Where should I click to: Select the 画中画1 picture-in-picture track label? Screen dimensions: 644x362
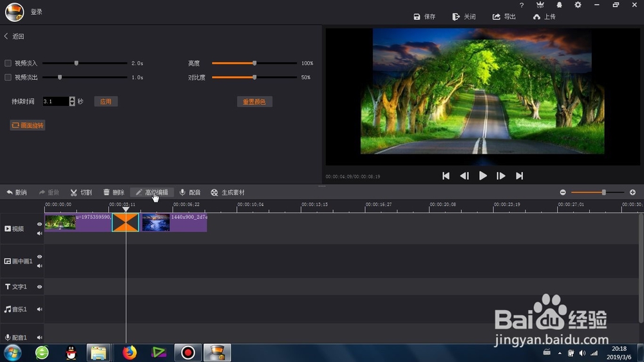click(x=18, y=262)
